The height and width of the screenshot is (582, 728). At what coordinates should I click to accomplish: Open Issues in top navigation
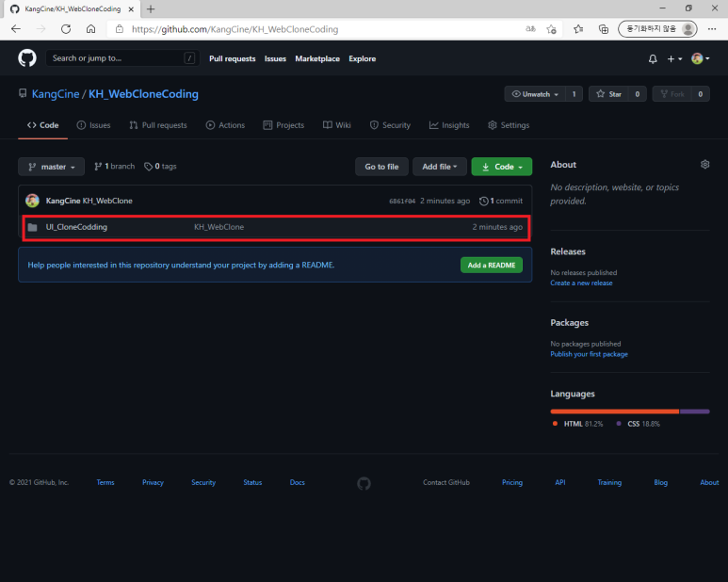pos(275,58)
